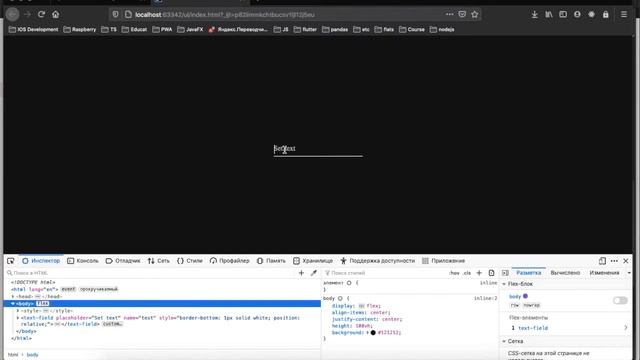Open tracking protection shield icon
The image size is (640, 360).
[x=116, y=15]
